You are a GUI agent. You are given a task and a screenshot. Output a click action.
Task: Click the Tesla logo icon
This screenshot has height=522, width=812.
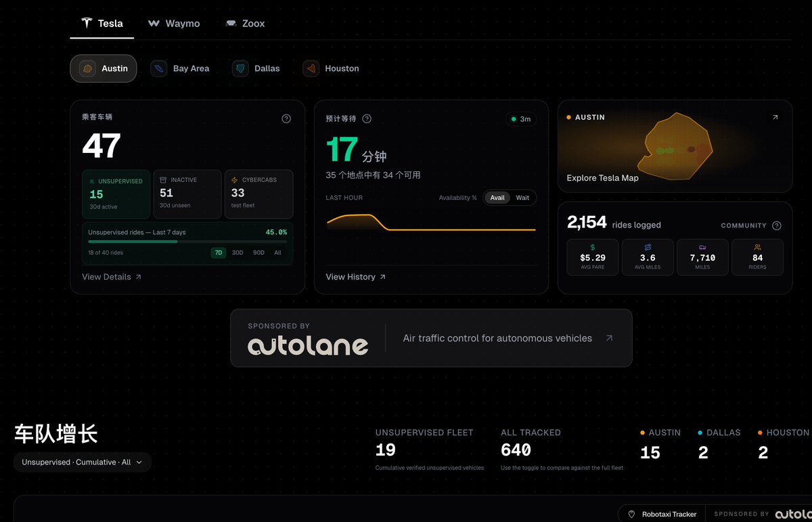tap(87, 23)
